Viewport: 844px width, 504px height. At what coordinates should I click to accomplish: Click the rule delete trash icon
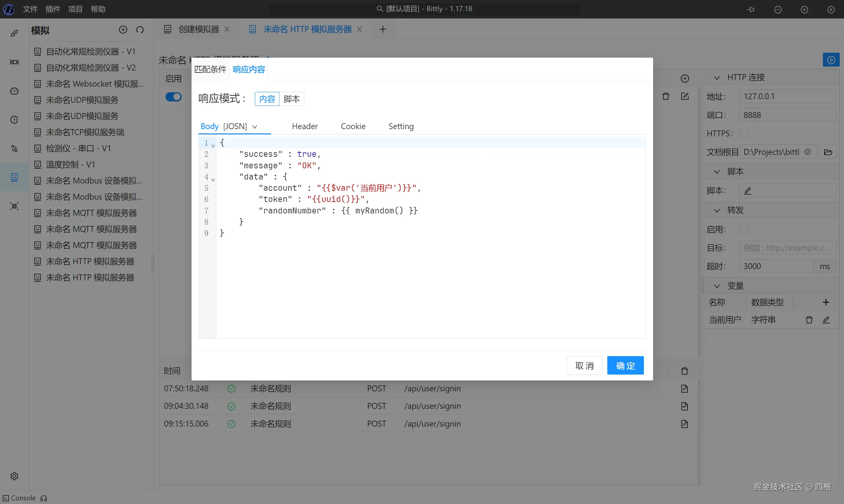(x=666, y=97)
